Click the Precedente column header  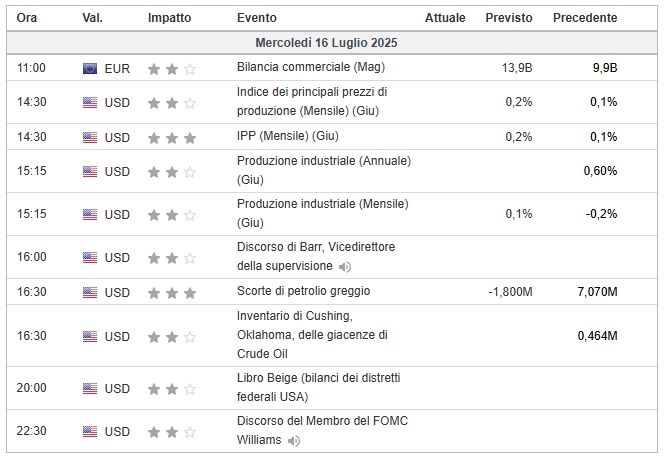point(585,18)
